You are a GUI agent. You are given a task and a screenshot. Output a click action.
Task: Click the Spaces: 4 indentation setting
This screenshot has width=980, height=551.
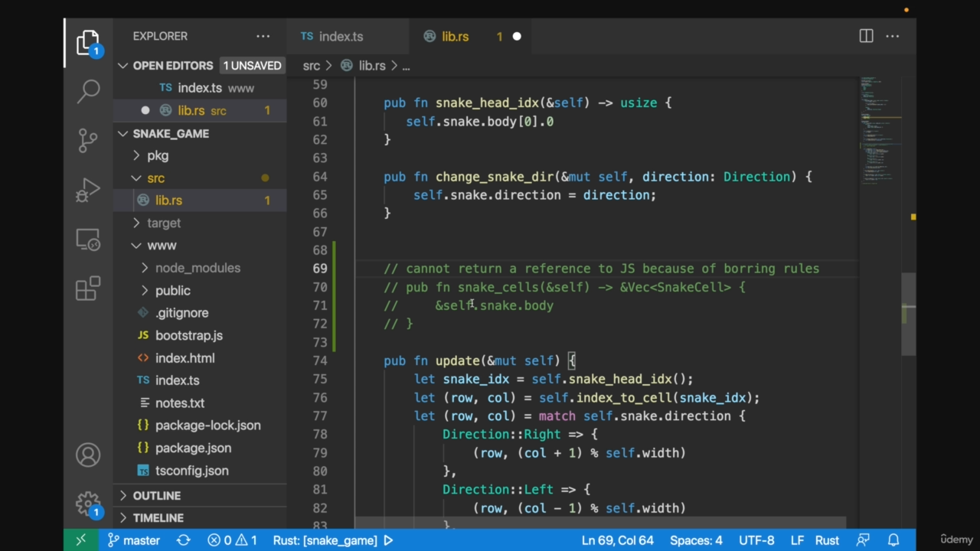[x=696, y=540]
